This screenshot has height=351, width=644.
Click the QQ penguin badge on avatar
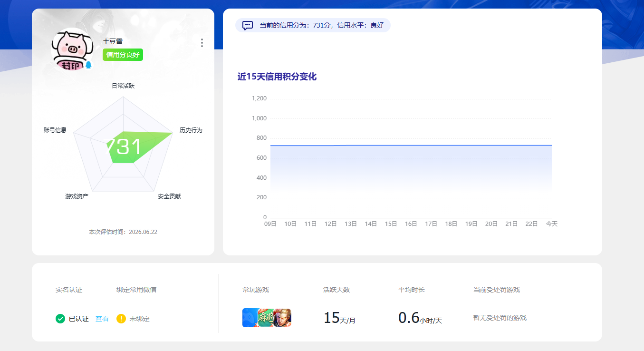88,65
